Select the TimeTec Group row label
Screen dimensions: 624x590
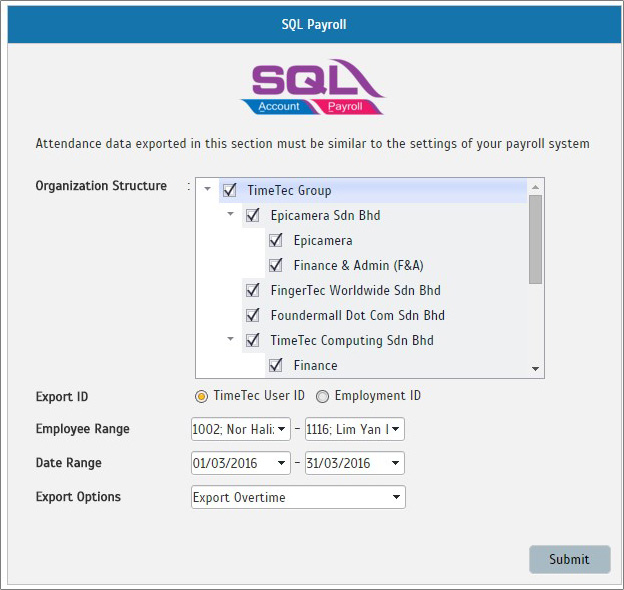tap(289, 190)
